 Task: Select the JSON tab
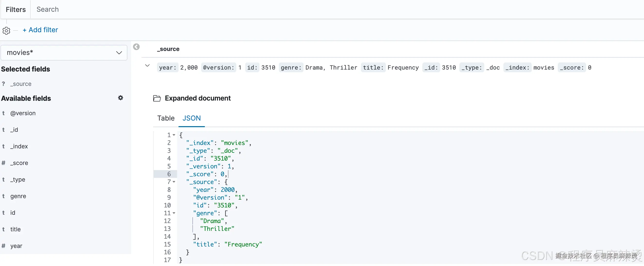191,118
